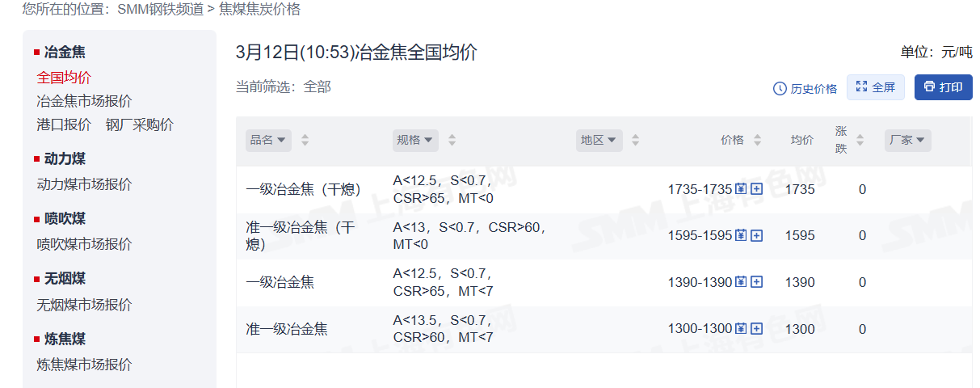Expand the 厂家 manufacturer dropdown
The width and height of the screenshot is (980, 388).
click(x=907, y=140)
